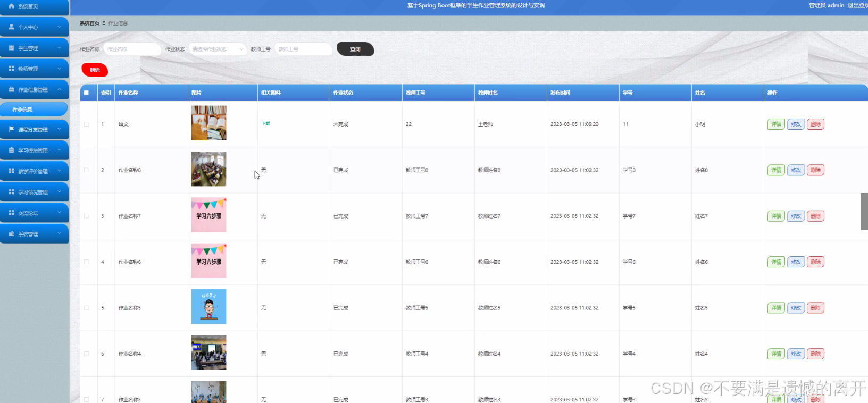The width and height of the screenshot is (868, 403).
Task: Click the grid icon for 学习情况管理
Action: point(11,192)
